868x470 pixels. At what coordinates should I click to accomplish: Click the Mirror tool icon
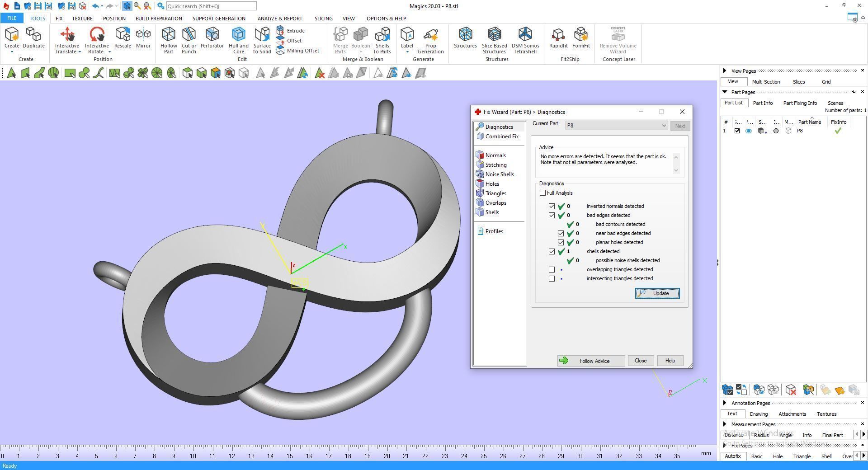pyautogui.click(x=143, y=38)
